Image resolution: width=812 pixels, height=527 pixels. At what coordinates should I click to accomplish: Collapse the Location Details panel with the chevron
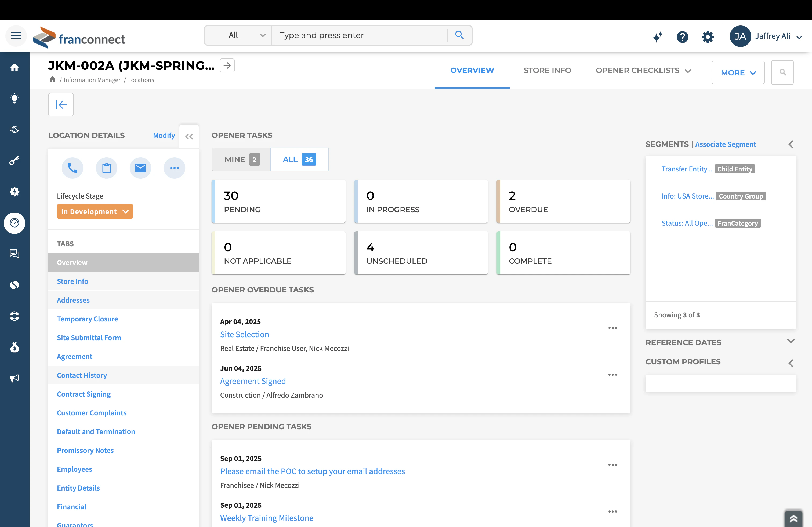189,136
